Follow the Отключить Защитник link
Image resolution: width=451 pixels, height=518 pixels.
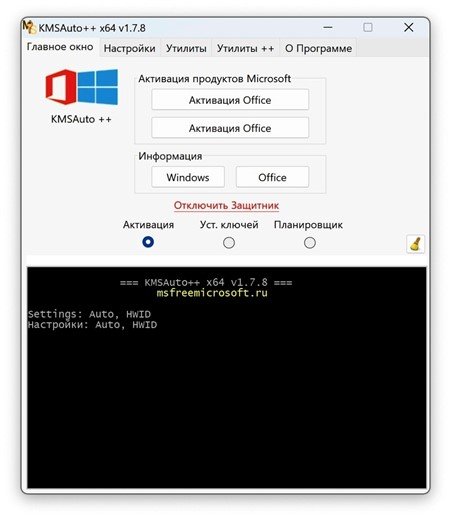pos(226,205)
